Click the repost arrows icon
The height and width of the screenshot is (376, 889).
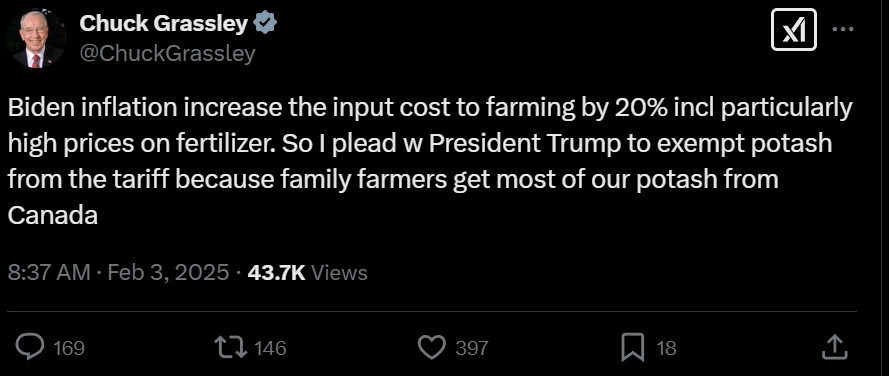[x=231, y=347]
